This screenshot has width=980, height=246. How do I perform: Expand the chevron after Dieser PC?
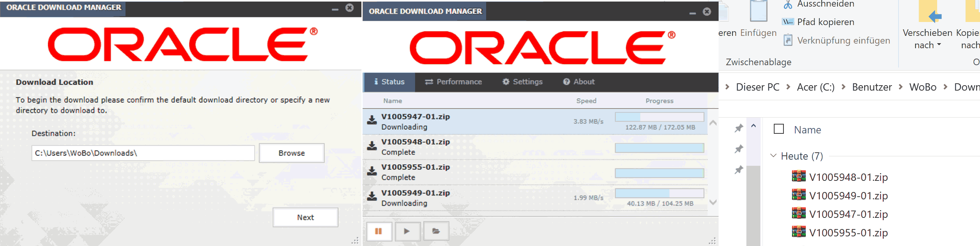pos(788,87)
